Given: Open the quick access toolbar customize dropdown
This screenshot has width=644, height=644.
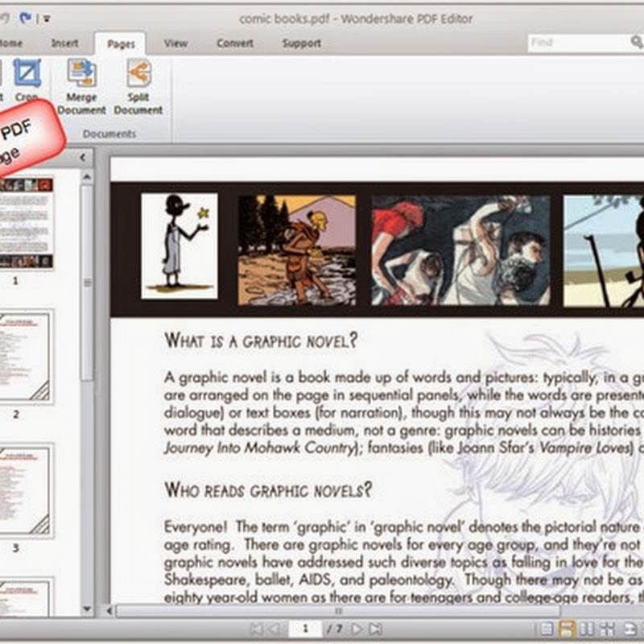Looking at the screenshot, I should point(47,19).
